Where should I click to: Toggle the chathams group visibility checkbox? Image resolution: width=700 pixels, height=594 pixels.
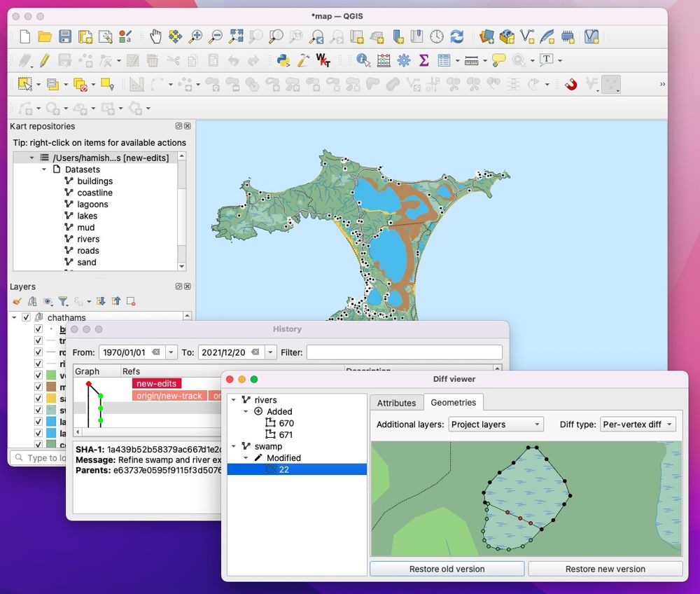[x=27, y=317]
